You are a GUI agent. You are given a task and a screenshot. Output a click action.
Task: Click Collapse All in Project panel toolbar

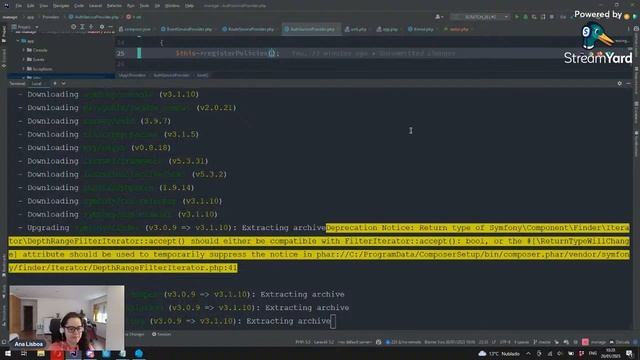click(91, 27)
